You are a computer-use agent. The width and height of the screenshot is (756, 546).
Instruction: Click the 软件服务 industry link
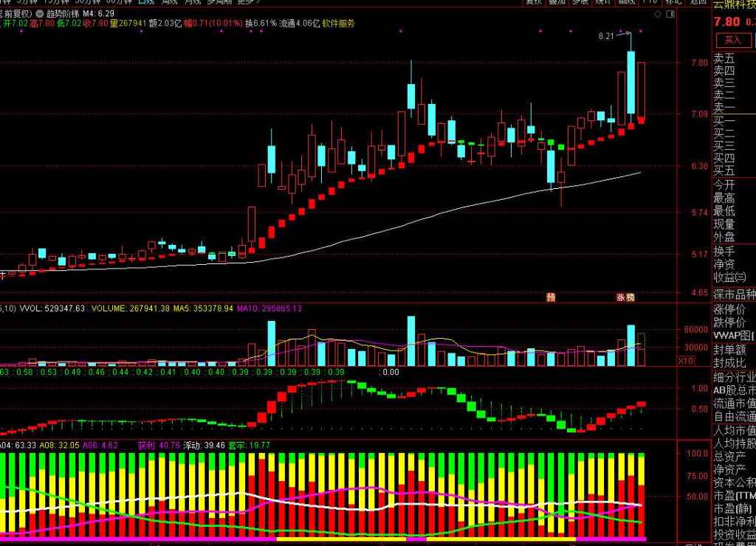click(x=338, y=24)
